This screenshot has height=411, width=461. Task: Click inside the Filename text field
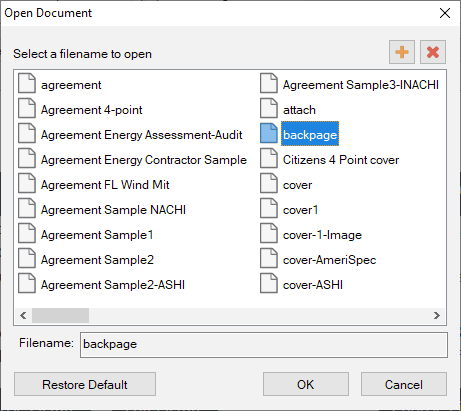coord(264,344)
